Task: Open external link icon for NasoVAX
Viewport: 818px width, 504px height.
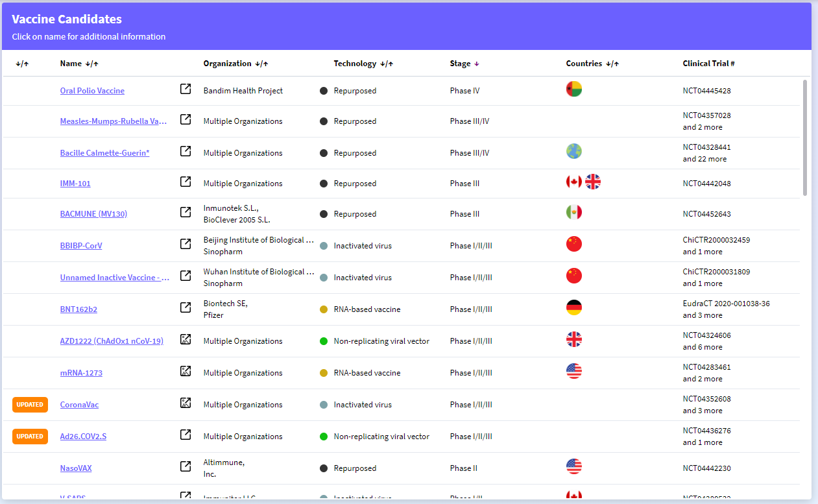Action: [186, 466]
